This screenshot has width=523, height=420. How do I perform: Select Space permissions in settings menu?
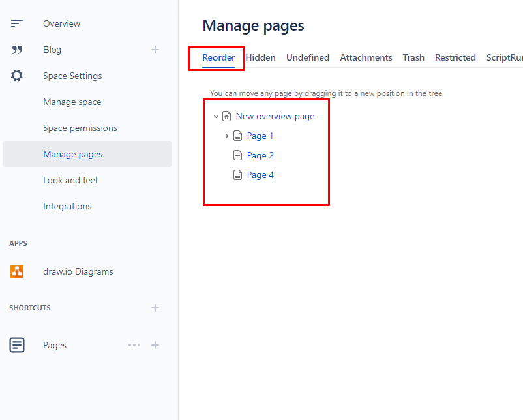click(x=80, y=128)
